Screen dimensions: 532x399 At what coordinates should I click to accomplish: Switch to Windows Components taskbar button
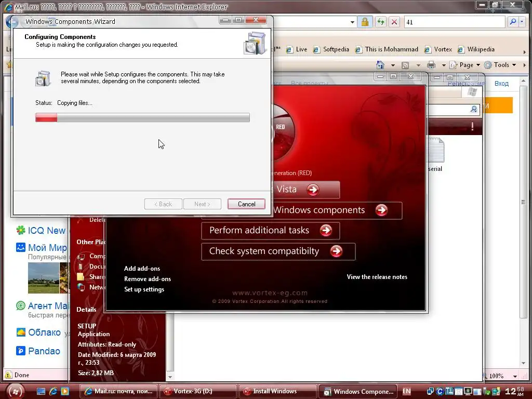point(358,391)
